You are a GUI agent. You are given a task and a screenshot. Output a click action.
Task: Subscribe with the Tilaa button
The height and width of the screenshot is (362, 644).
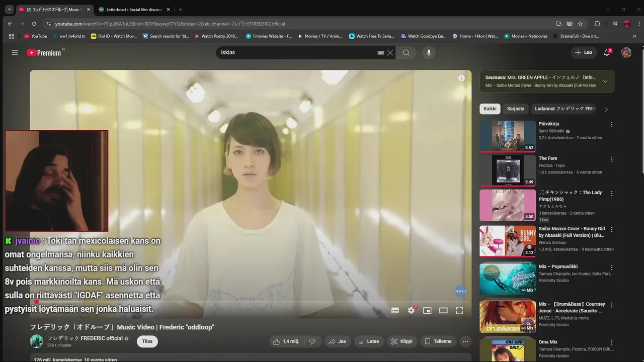(147, 341)
